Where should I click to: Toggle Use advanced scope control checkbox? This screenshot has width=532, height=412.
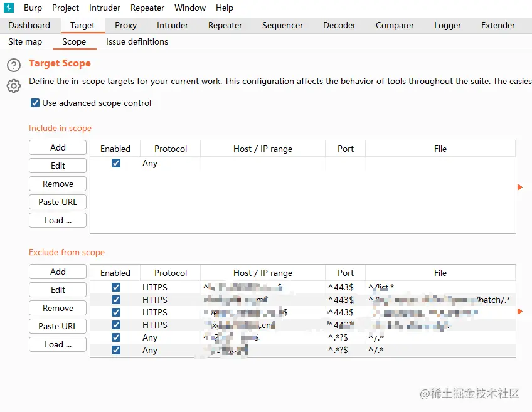pos(35,103)
